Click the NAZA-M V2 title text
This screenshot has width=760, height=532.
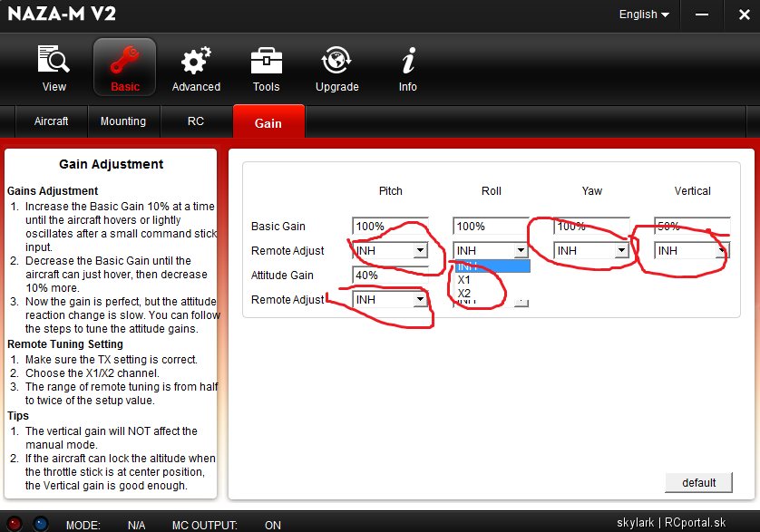[x=62, y=14]
